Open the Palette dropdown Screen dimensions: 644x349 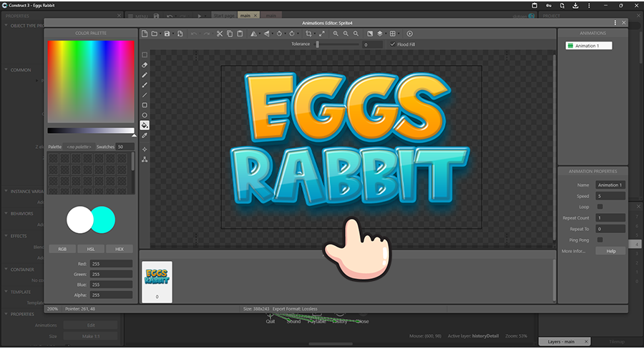pyautogui.click(x=77, y=147)
